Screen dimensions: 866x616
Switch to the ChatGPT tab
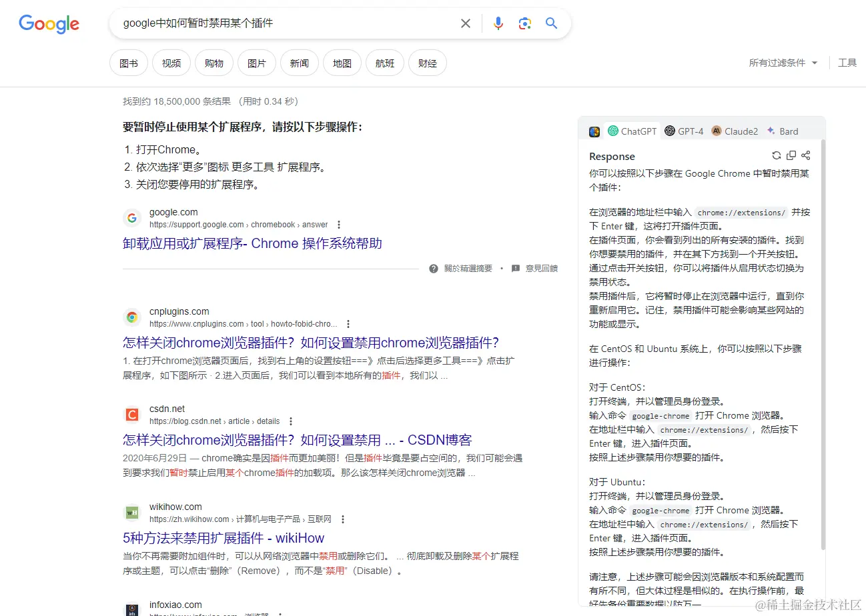click(632, 131)
